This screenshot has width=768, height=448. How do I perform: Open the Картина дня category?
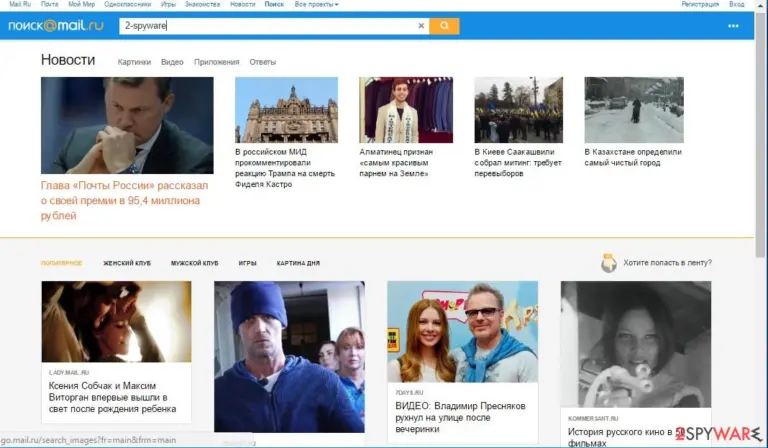tap(298, 263)
